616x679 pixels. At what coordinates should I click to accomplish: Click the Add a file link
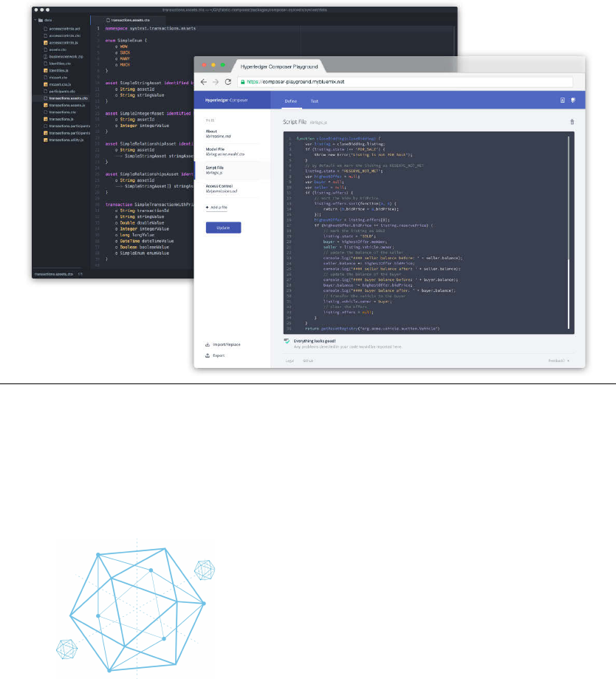pyautogui.click(x=219, y=208)
